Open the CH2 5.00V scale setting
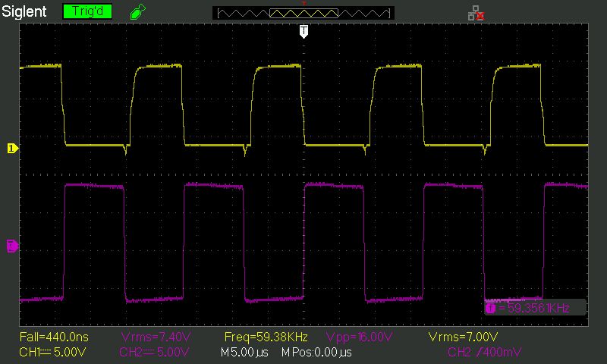The width and height of the screenshot is (607, 364). pos(154,352)
